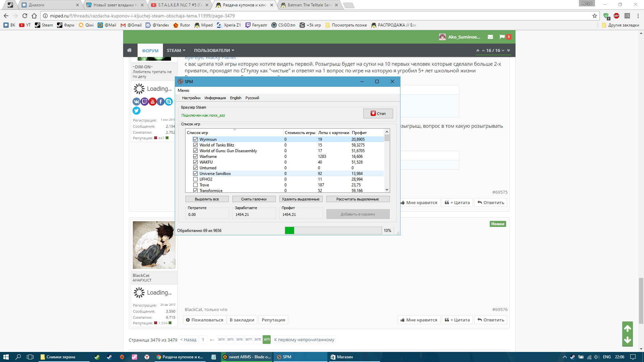Viewport: 644px width, 362px height.
Task: Click the game list vertical scrollbar
Action: 387,161
